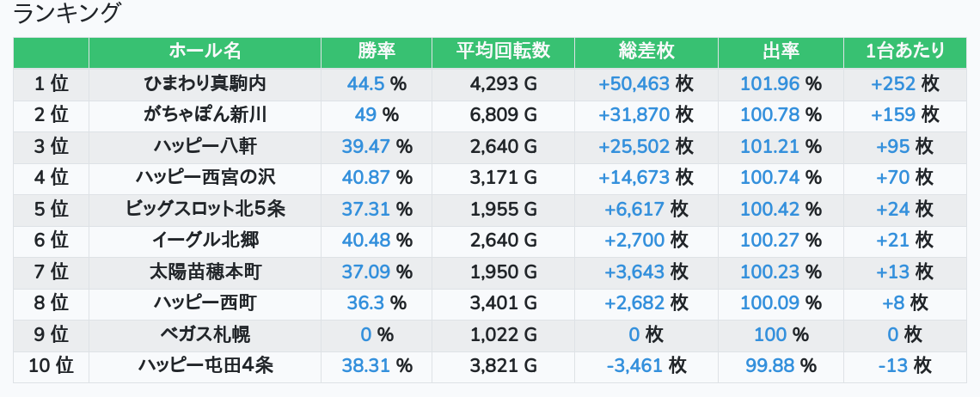The image size is (980, 397).
Task: Click the 44.5 win rate value
Action: pyautogui.click(x=365, y=83)
